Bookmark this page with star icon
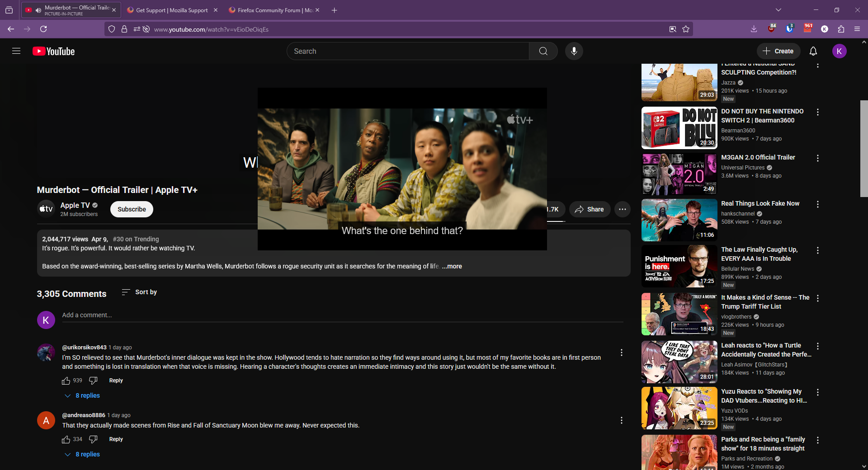This screenshot has width=868, height=470. (686, 29)
